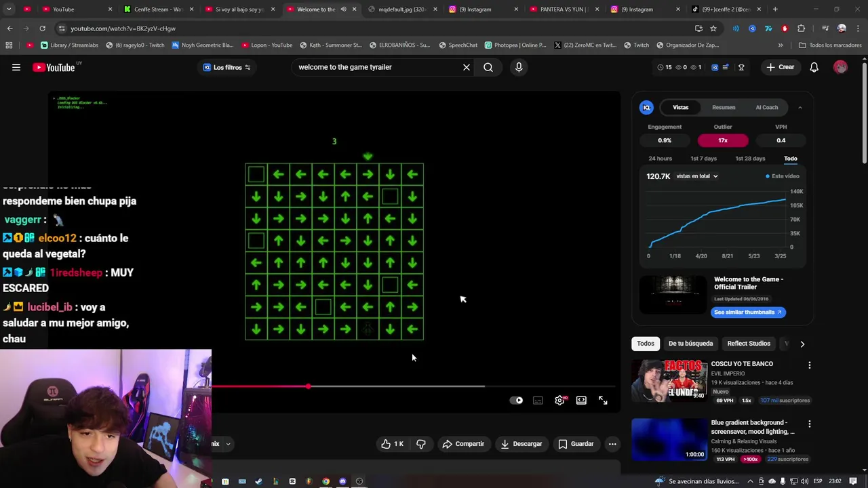868x488 pixels.
Task: Open account avatar menu
Action: coord(840,67)
